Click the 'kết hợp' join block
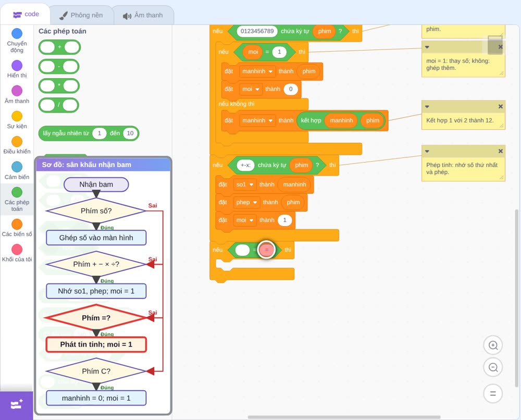521x420 pixels. click(x=341, y=120)
